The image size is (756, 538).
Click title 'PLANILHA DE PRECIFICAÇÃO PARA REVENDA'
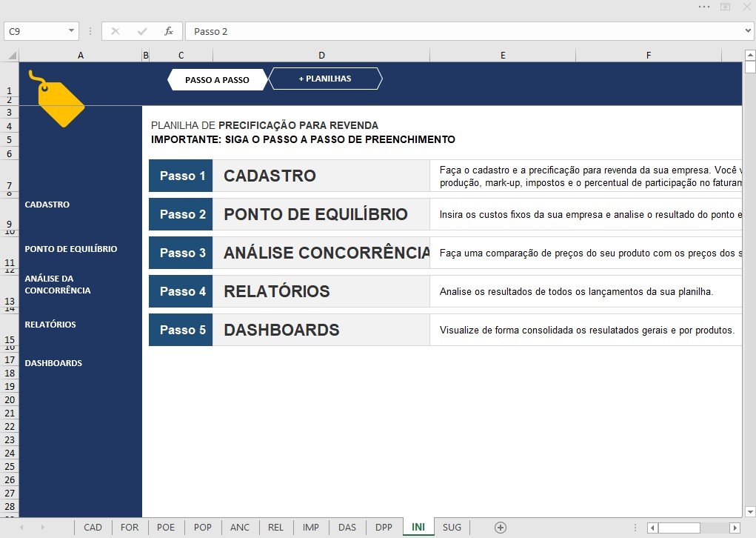tap(264, 125)
